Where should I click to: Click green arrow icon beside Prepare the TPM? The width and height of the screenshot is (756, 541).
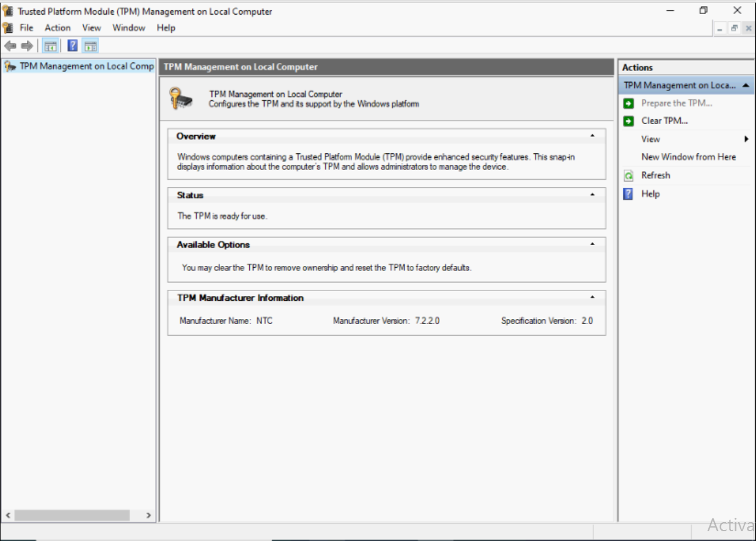[x=628, y=103]
